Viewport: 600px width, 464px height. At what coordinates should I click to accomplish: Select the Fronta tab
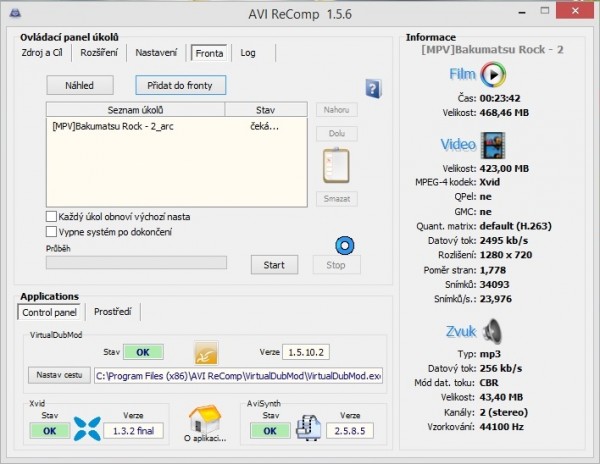point(209,53)
